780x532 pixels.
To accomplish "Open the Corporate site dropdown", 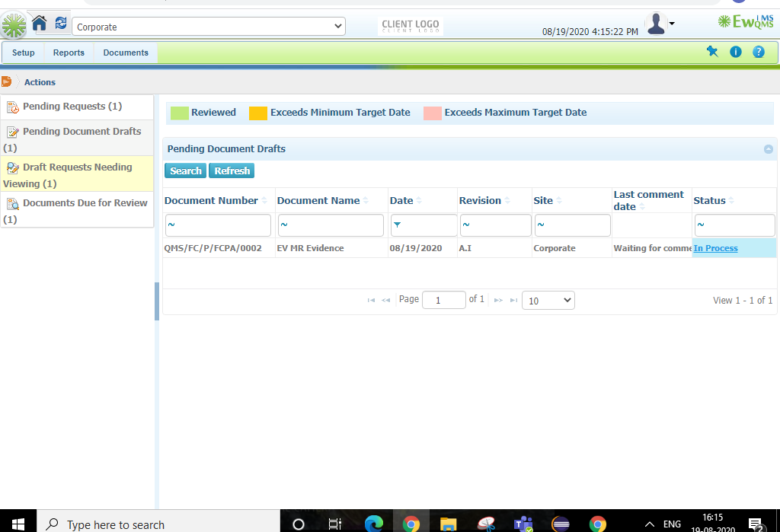I will coord(209,27).
